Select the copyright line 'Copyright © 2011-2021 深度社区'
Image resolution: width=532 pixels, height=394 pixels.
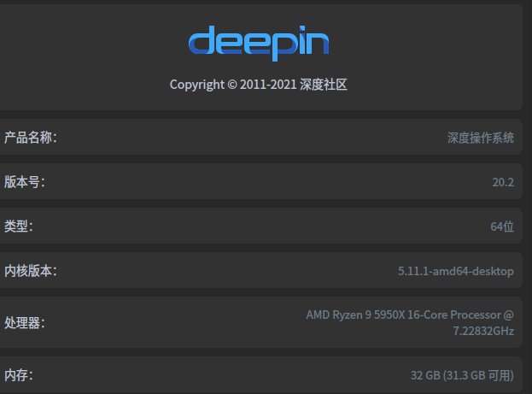pyautogui.click(x=259, y=85)
